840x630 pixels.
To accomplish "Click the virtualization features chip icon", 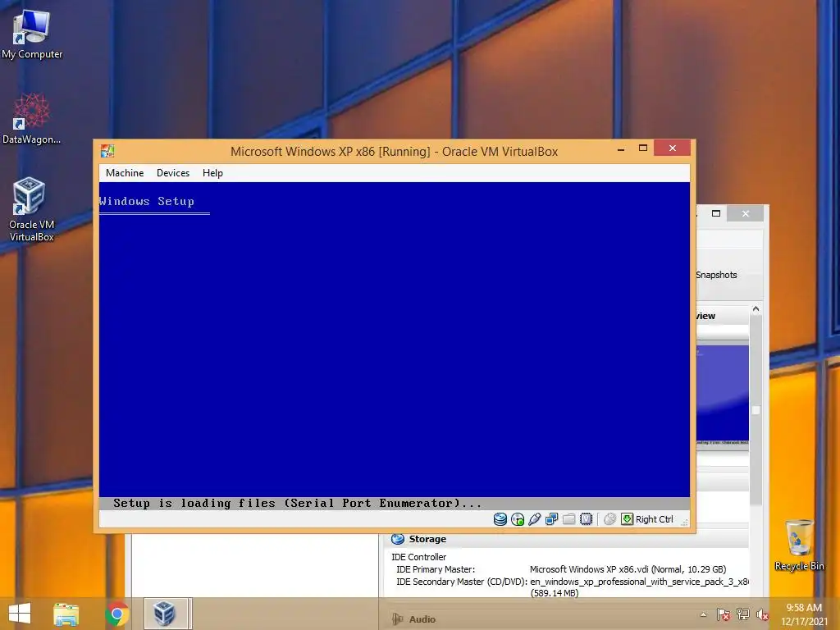I will coord(586,519).
